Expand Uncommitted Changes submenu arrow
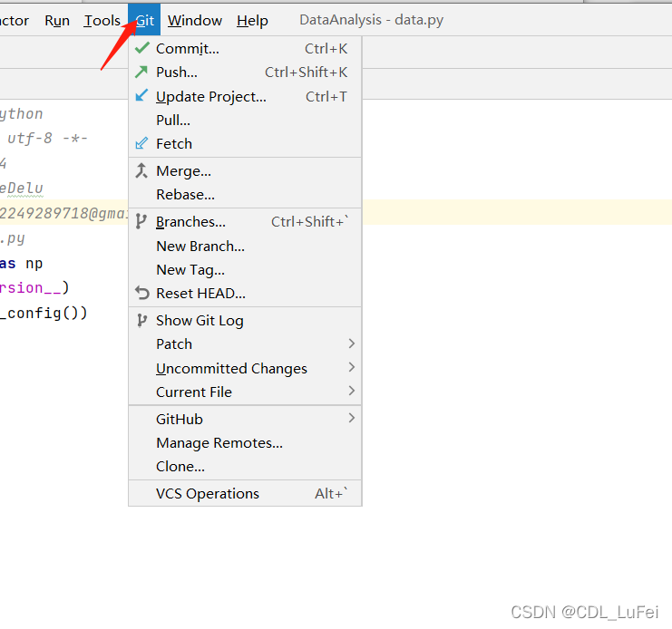672x629 pixels. pyautogui.click(x=352, y=367)
